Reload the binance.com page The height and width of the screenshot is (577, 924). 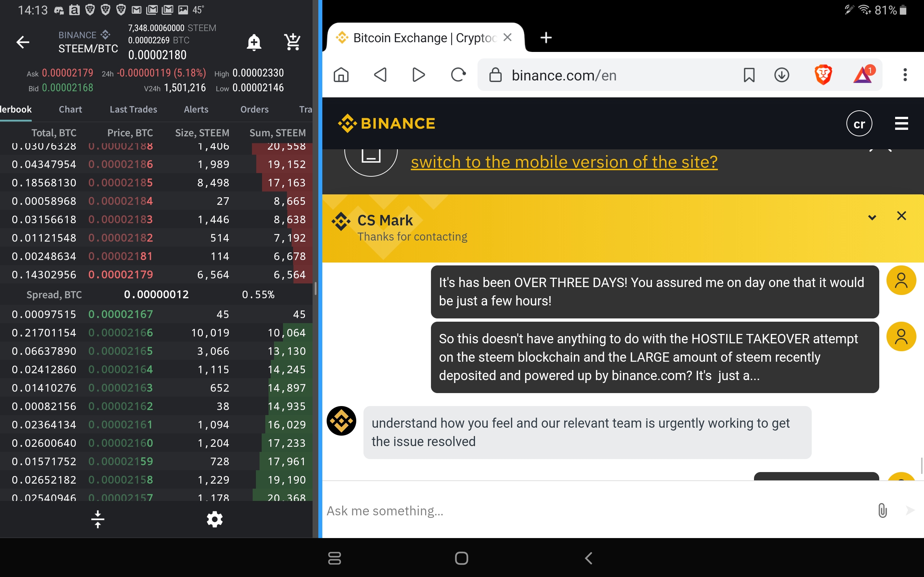tap(458, 75)
